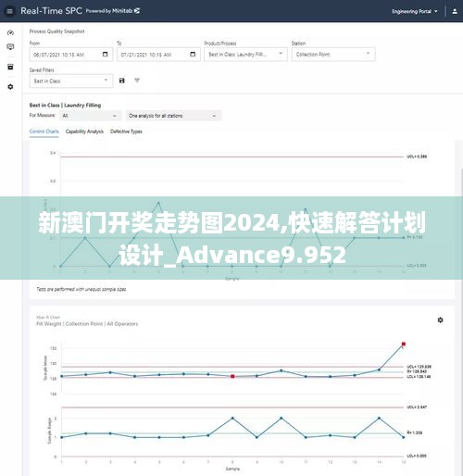The image size is (463, 476).
Task: Open the monitor chart sidebar icon
Action: pos(10,46)
